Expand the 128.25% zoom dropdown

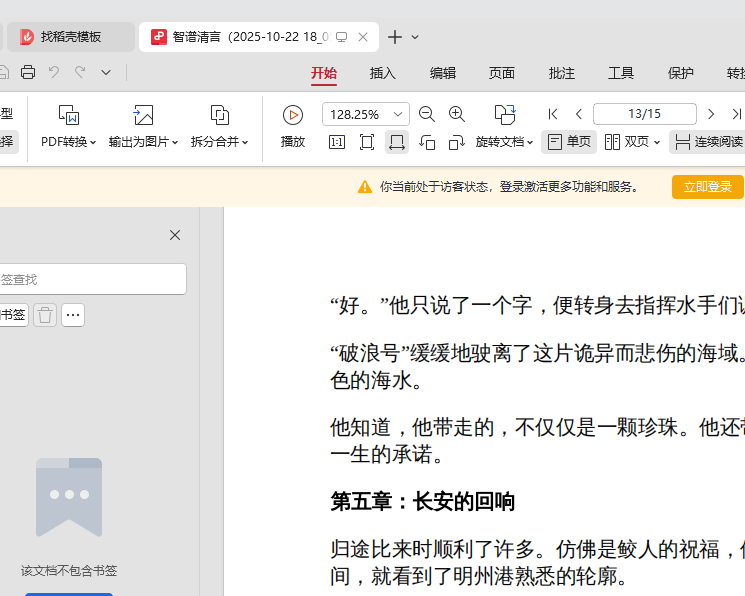(x=398, y=114)
